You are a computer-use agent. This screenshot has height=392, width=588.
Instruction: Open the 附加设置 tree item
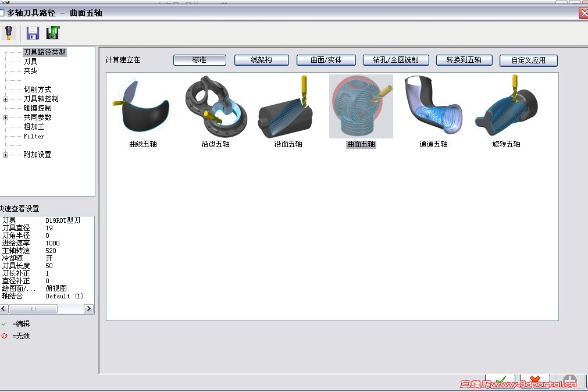pos(37,155)
